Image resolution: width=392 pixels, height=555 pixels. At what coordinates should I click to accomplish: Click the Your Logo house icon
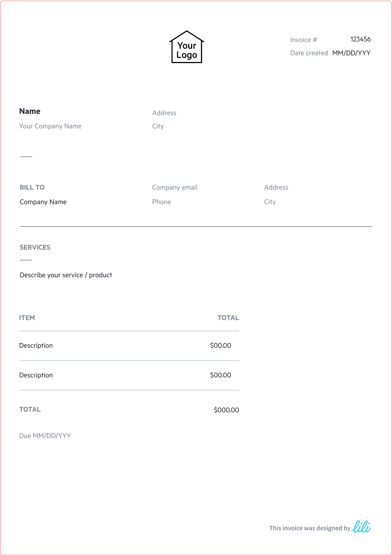pos(187,47)
